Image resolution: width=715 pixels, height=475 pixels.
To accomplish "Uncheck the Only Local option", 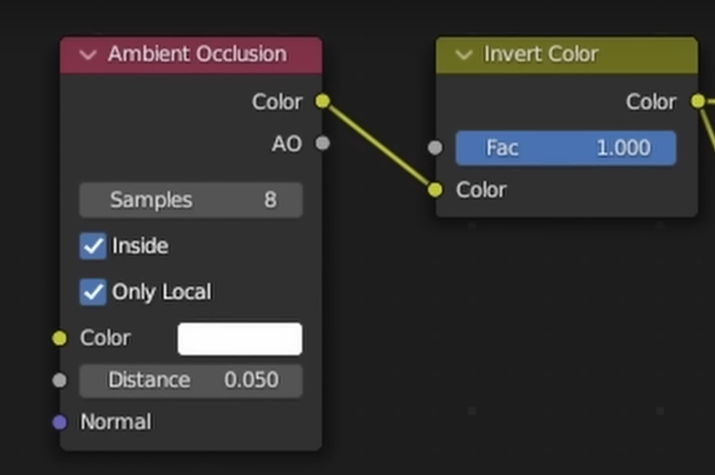I will click(93, 292).
